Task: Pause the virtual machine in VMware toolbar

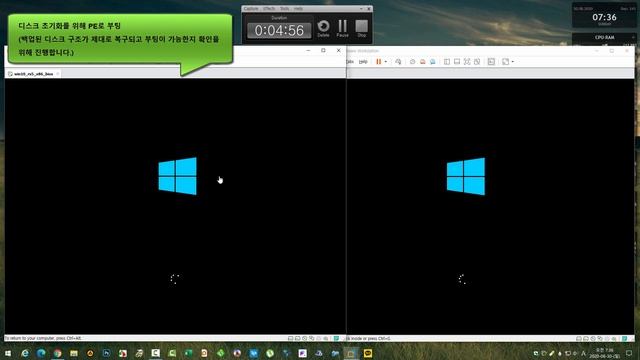Action: tap(378, 62)
